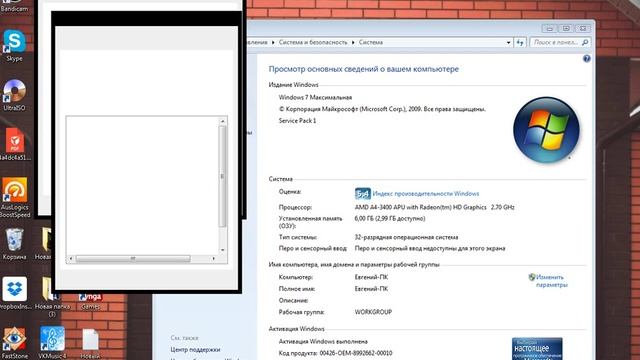Click the scroll left arrow in blank dialog
This screenshot has height=360, width=640.
point(71,258)
